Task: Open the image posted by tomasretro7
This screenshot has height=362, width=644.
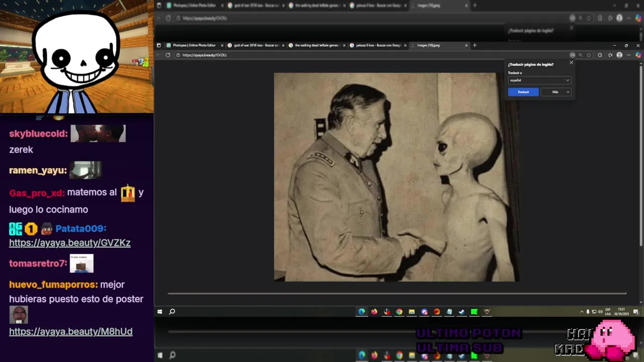Action: [82, 263]
